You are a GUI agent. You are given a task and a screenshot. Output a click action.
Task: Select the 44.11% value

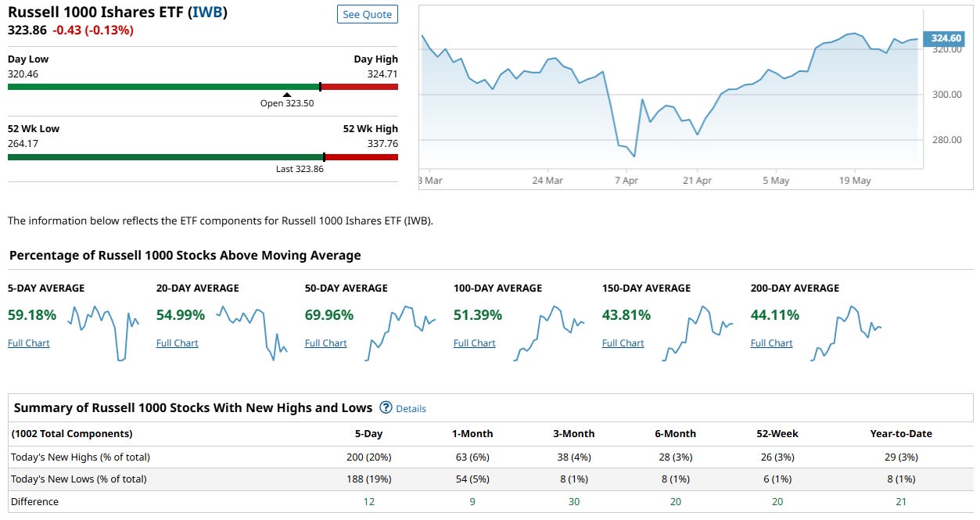tap(775, 315)
